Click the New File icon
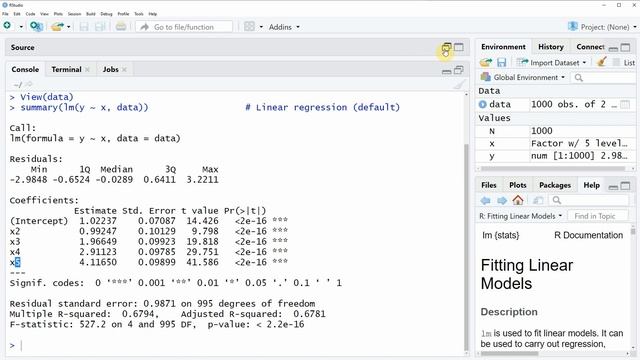The width and height of the screenshot is (640, 360). click(7, 26)
